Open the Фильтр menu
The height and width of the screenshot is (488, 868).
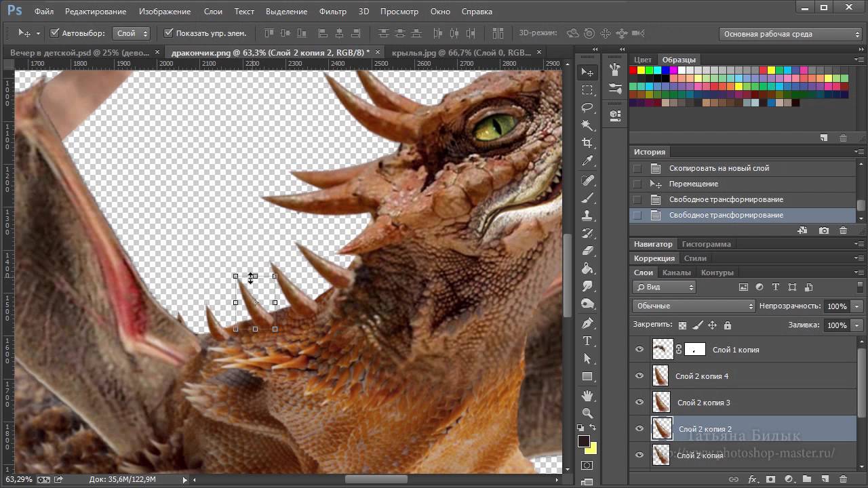[332, 12]
